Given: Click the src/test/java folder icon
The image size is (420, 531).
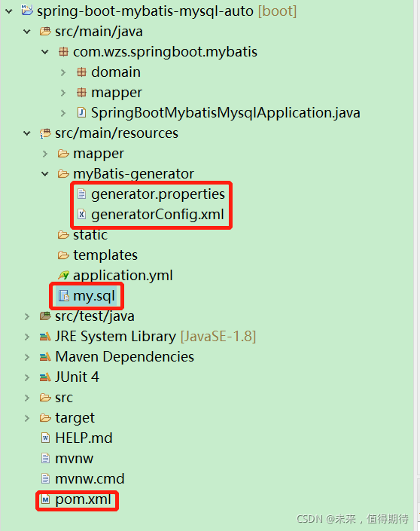Looking at the screenshot, I should (45, 316).
